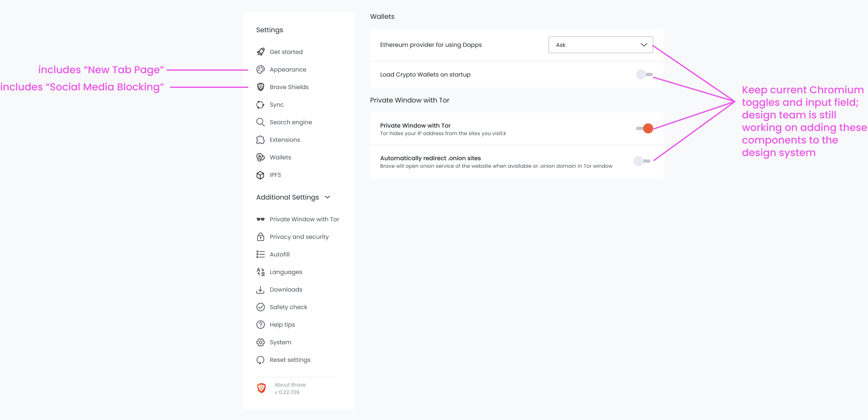Click the Reset settings icon
Viewport: 868px width, 420px height.
click(260, 360)
